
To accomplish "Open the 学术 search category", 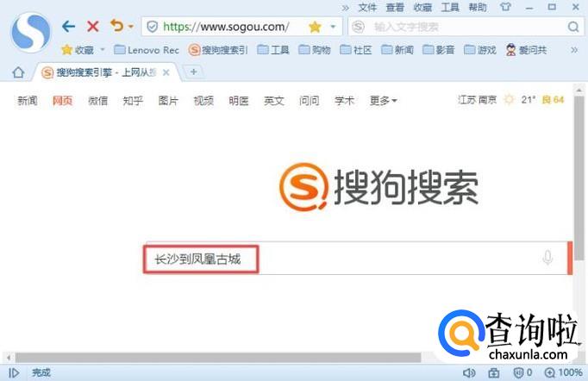I will (x=344, y=101).
